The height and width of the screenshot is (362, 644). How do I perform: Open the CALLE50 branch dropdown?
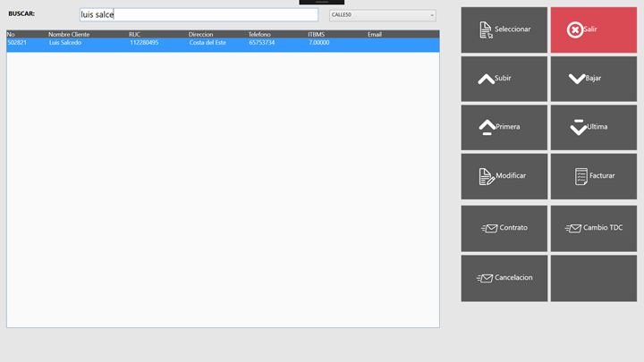click(x=382, y=15)
